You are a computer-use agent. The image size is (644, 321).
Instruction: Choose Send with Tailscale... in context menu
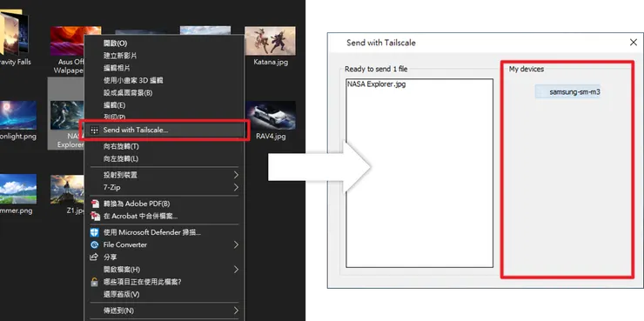[164, 130]
